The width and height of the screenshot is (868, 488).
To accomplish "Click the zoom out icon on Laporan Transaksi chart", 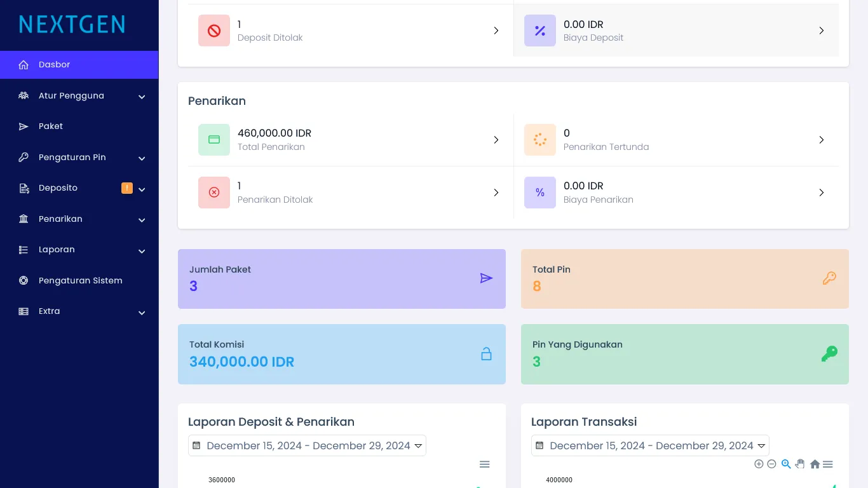I will (771, 464).
